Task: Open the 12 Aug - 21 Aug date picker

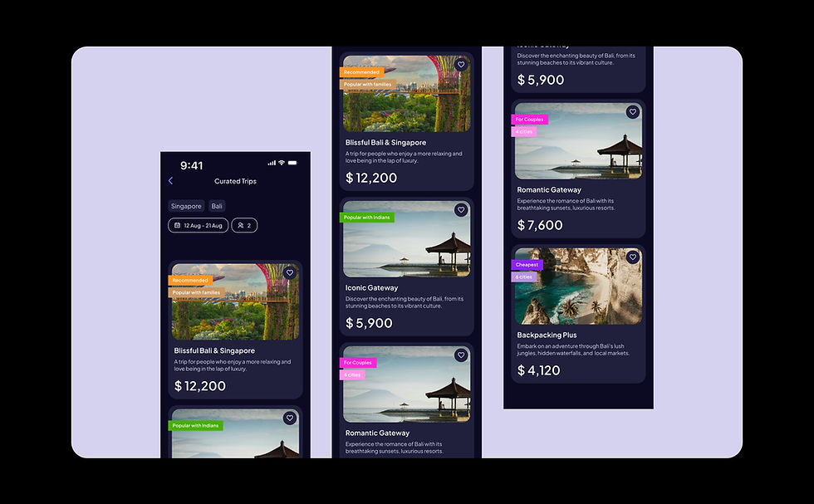Action: click(x=199, y=225)
